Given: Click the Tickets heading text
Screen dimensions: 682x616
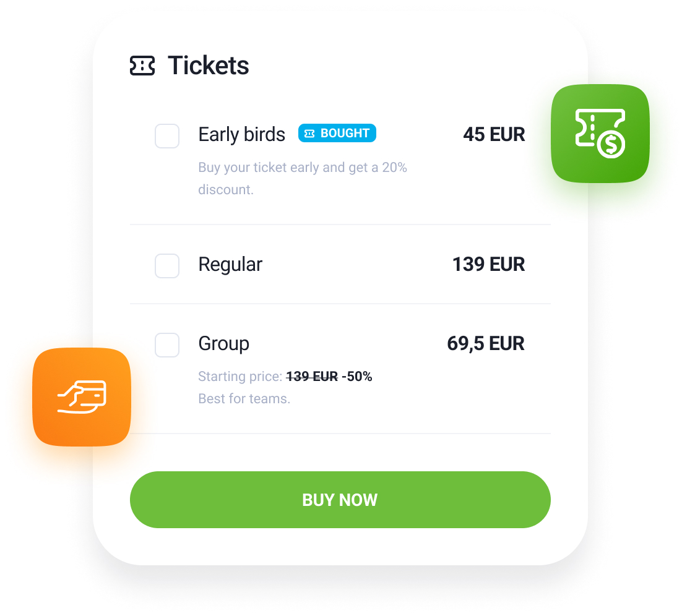Looking at the screenshot, I should (208, 66).
